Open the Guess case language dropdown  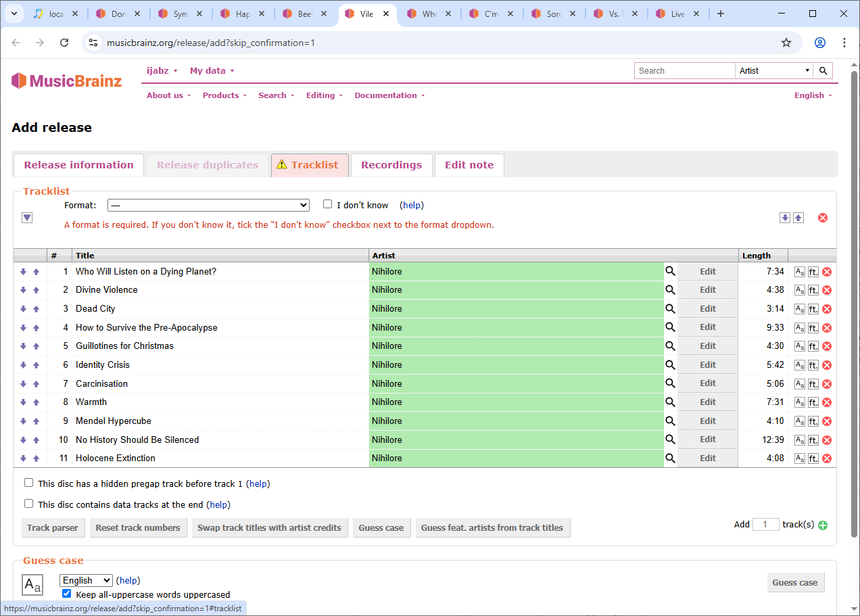[86, 580]
